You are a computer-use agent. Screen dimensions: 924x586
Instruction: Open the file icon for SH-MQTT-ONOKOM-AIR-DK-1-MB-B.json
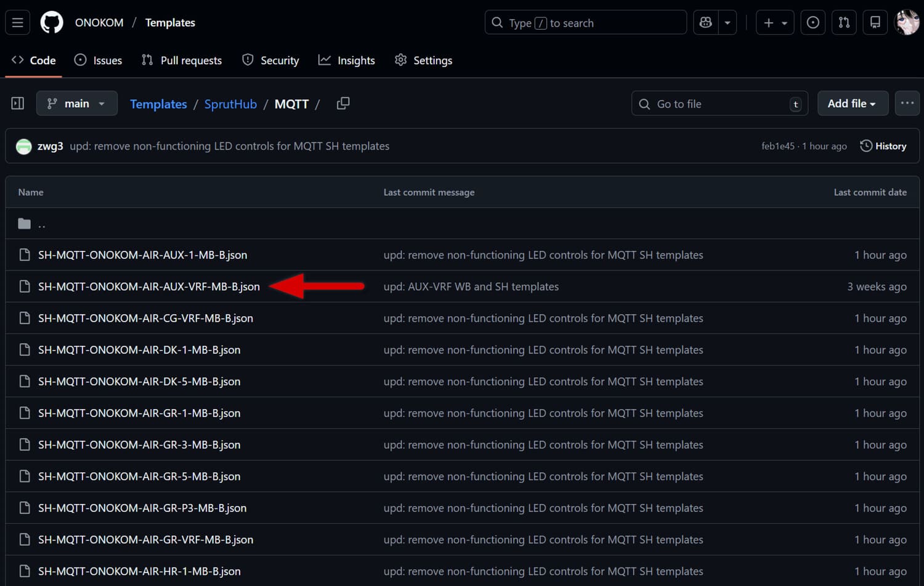pos(25,349)
